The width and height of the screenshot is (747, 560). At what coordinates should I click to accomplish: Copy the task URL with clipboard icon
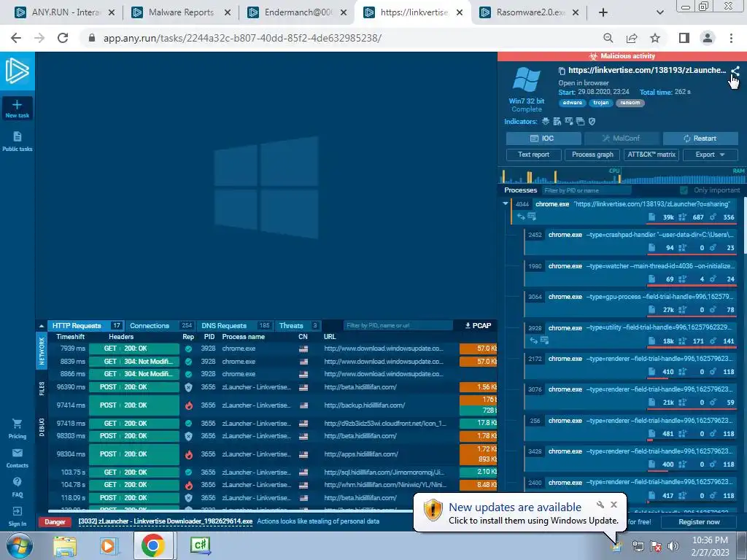coord(562,71)
